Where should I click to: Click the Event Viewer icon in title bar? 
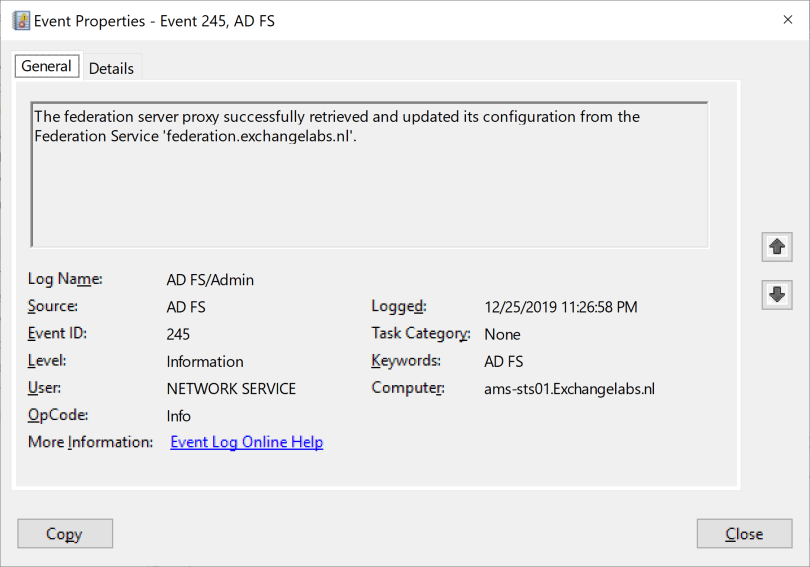pyautogui.click(x=21, y=20)
